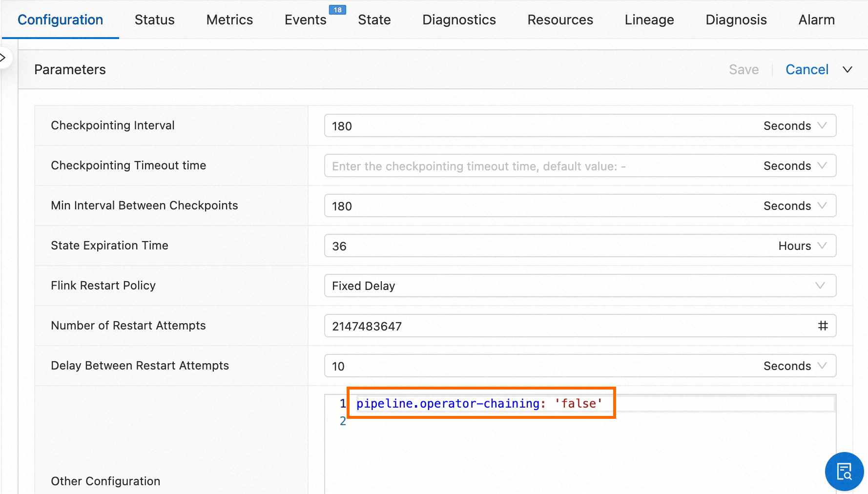Select the pipeline.operator-chaining line in Other Configuration
Image resolution: width=868 pixels, height=494 pixels.
point(479,403)
